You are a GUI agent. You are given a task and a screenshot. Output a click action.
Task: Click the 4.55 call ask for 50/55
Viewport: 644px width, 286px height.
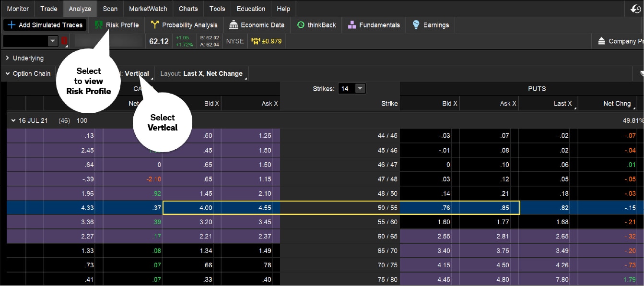(x=250, y=208)
